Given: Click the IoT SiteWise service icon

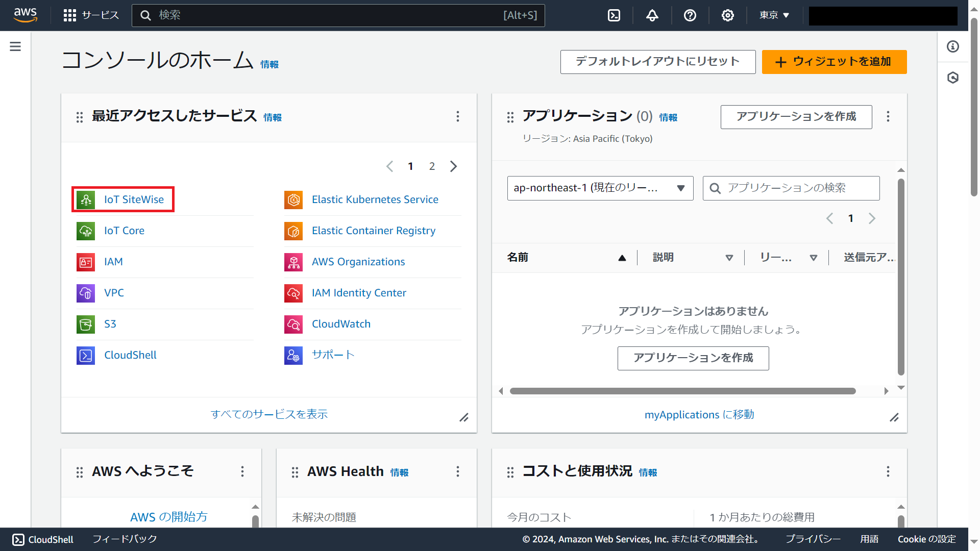Looking at the screenshot, I should click(86, 199).
